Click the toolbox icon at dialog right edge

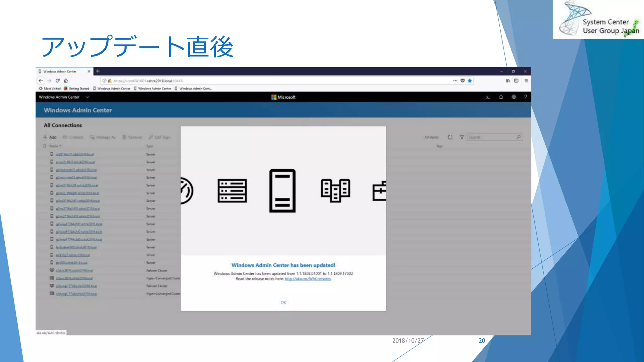coord(379,191)
